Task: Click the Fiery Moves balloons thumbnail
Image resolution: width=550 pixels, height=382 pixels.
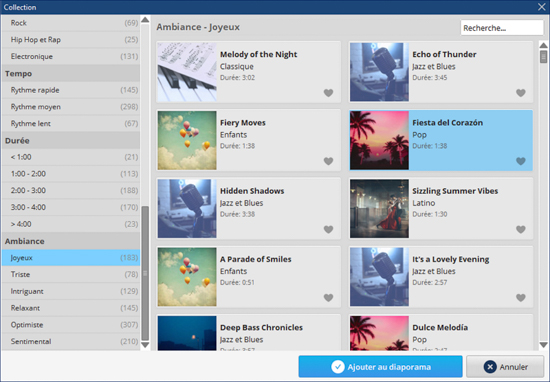Action: [x=187, y=140]
